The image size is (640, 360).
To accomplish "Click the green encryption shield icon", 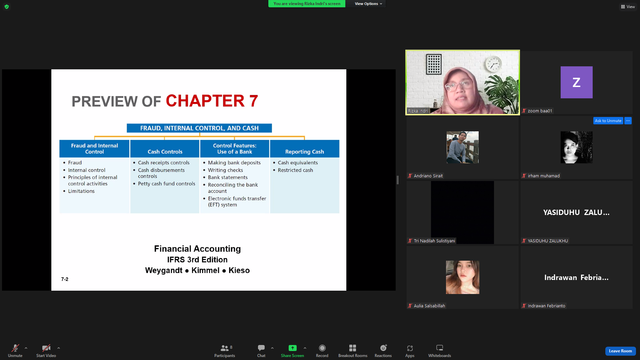I will (x=7, y=7).
